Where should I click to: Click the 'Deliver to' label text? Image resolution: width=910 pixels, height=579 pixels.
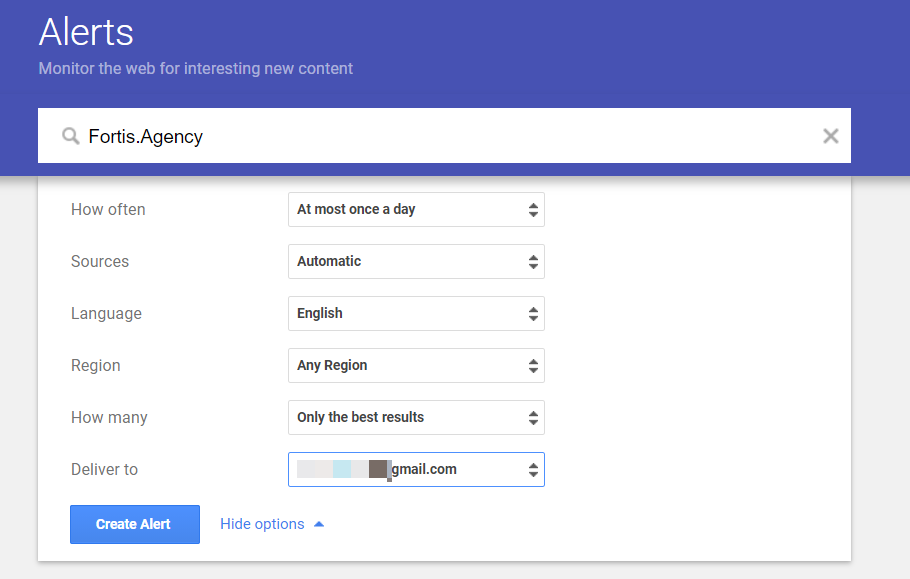[104, 470]
